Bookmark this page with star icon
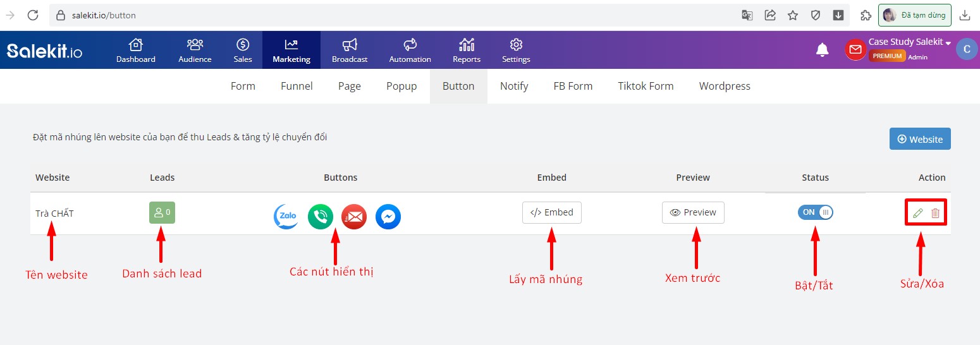This screenshot has width=980, height=345. 793,15
